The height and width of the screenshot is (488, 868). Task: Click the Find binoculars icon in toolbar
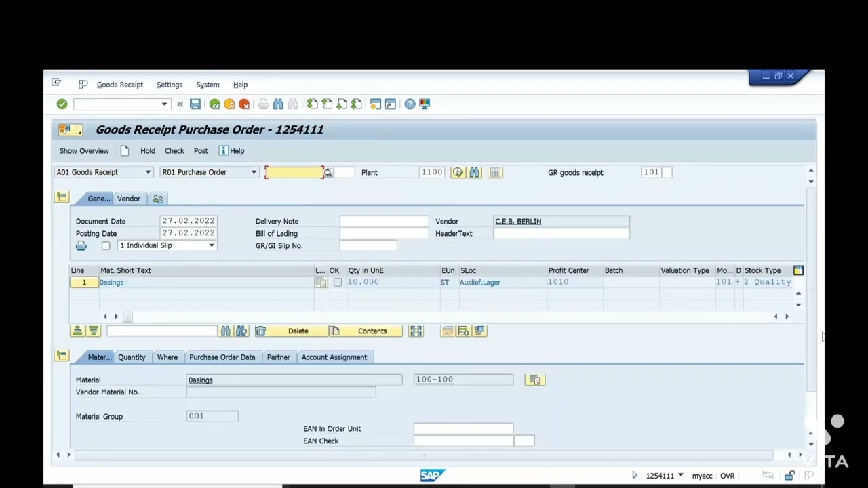click(x=278, y=104)
